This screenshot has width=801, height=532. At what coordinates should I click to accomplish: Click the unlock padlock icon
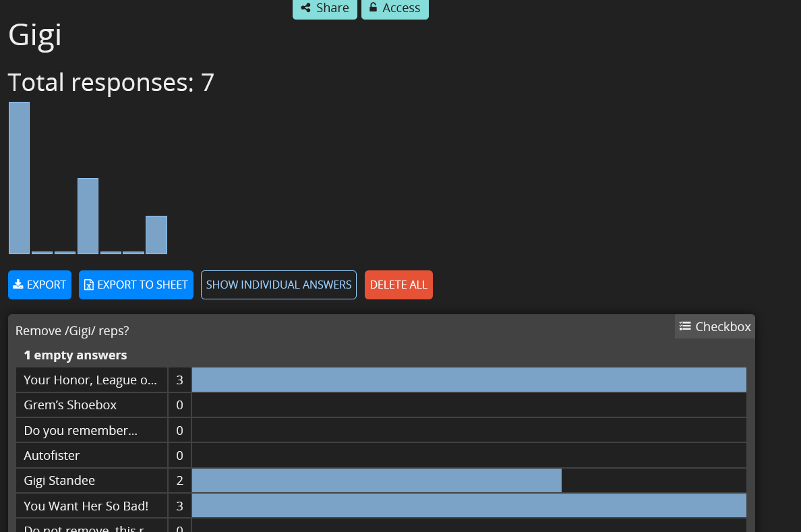coord(373,7)
